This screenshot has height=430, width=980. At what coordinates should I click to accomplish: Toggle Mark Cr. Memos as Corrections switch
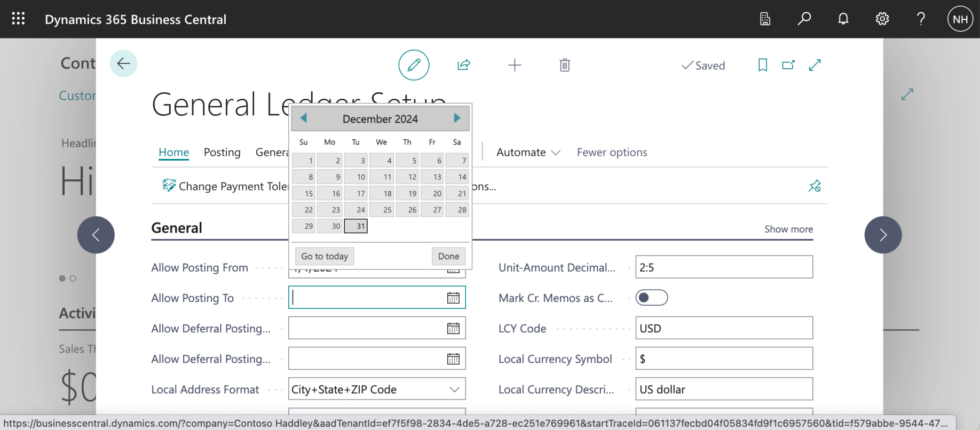click(651, 298)
